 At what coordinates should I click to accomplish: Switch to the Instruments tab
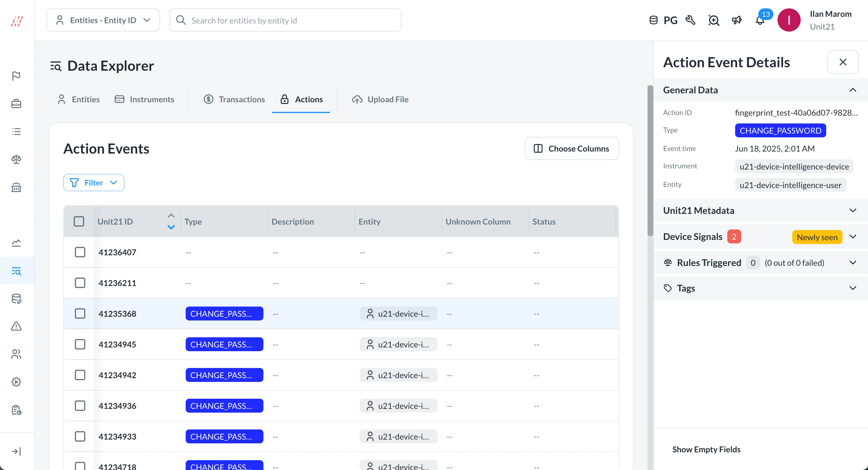(144, 99)
